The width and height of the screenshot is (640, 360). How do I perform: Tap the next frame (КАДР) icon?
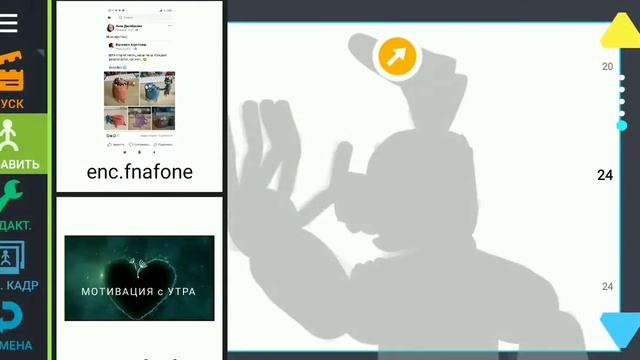(x=12, y=257)
